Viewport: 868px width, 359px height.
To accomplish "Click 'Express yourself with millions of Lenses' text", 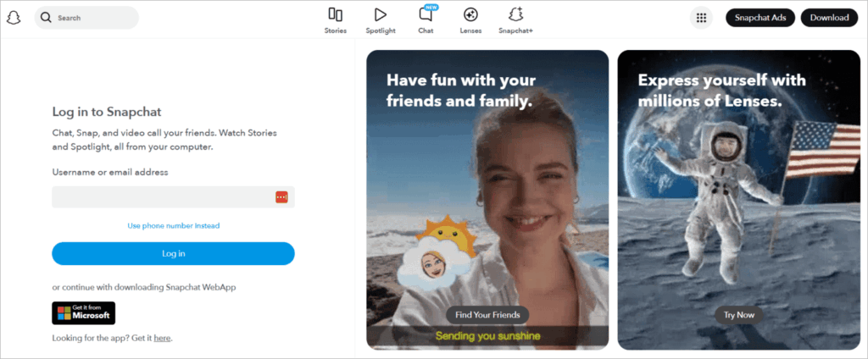I will pyautogui.click(x=722, y=91).
